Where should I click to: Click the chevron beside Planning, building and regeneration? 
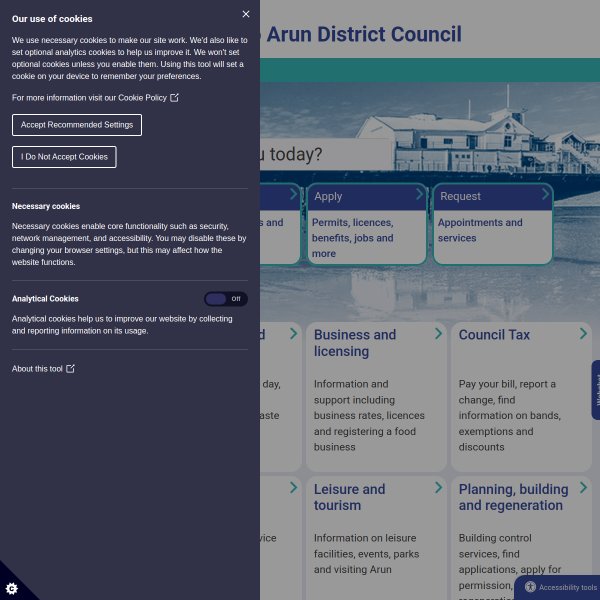click(583, 488)
